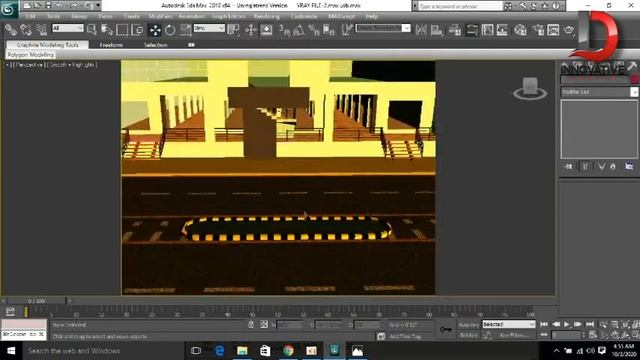Open the Animation menu
The height and width of the screenshot is (360, 640).
pyautogui.click(x=191, y=16)
